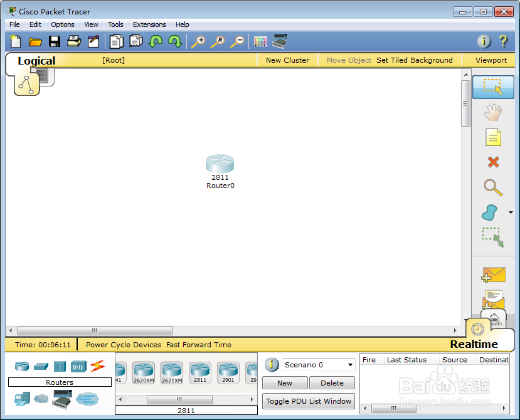Choose the Move Layout hand tool
The height and width of the screenshot is (420, 520).
pyautogui.click(x=493, y=112)
